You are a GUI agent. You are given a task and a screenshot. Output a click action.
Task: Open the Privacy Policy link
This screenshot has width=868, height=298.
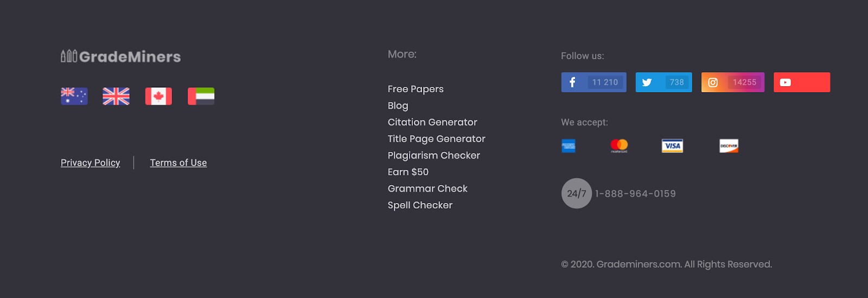91,163
